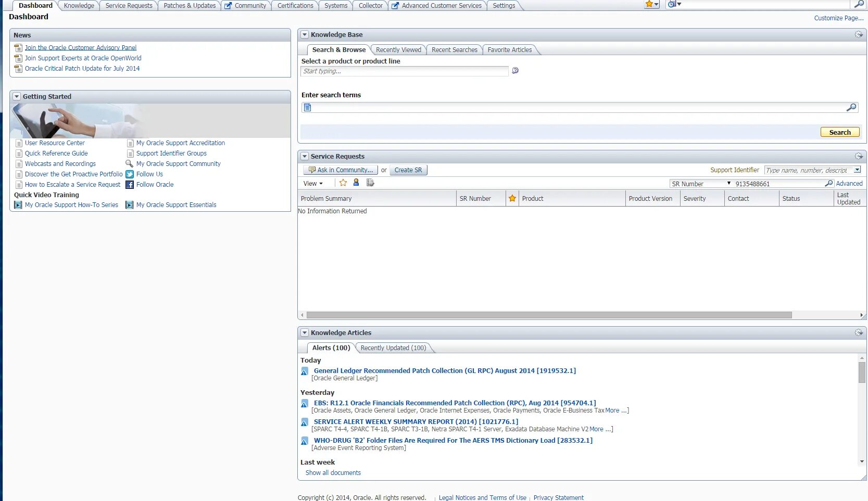Click the global search magnifier icon
The width and height of the screenshot is (868, 501).
tap(859, 4)
